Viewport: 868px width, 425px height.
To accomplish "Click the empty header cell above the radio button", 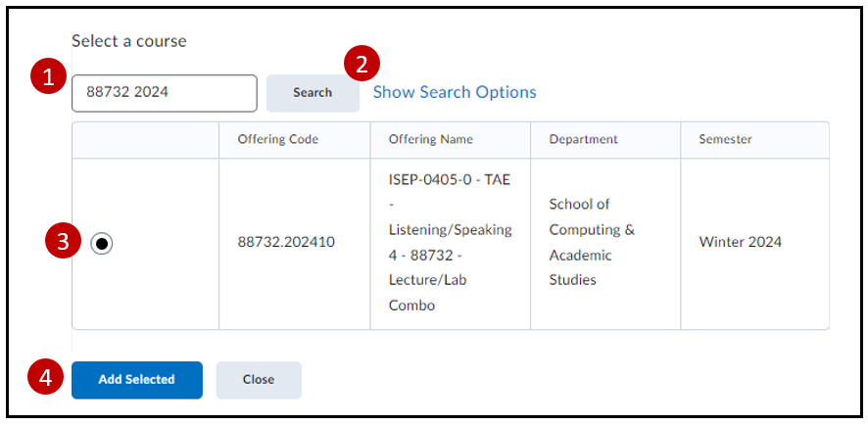I will click(x=145, y=139).
